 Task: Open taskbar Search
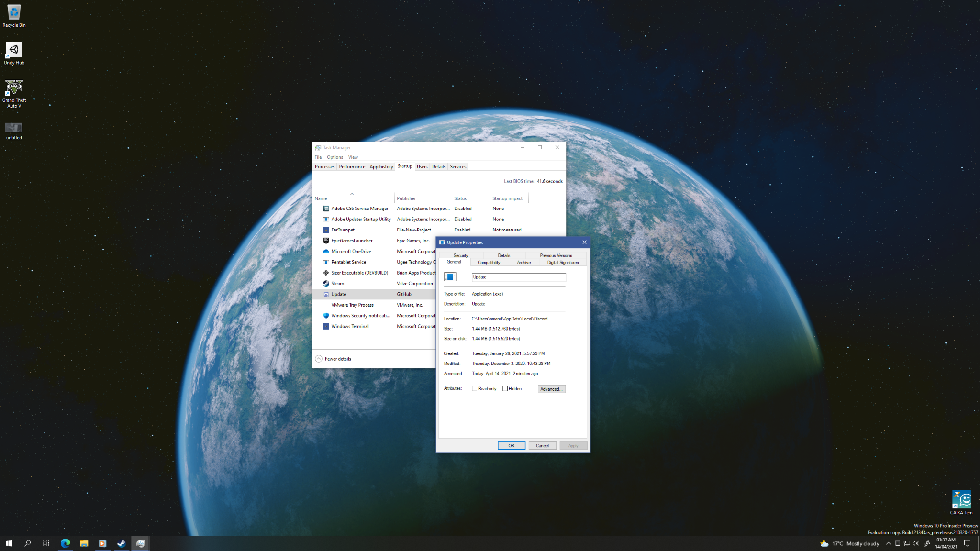[x=27, y=543]
